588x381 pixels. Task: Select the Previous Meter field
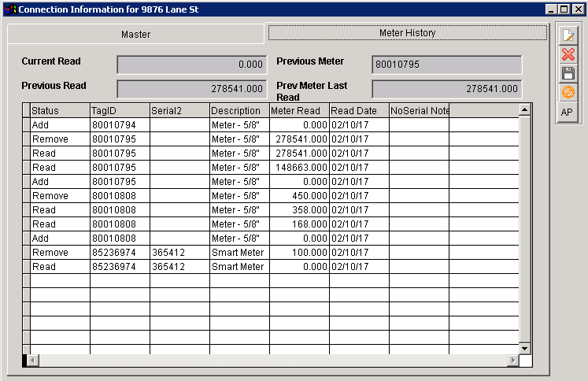coord(446,65)
